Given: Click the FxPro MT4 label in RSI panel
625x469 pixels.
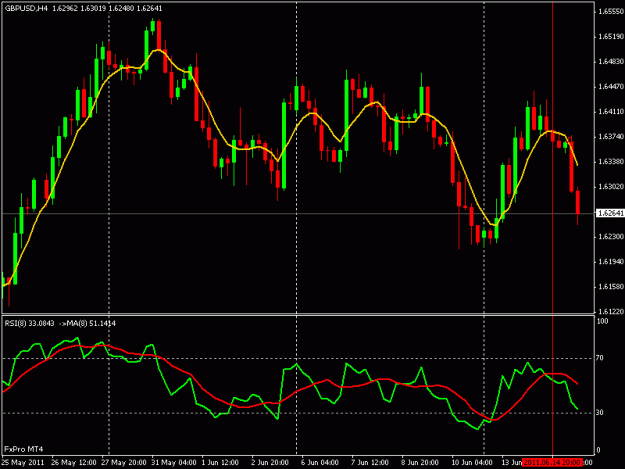Looking at the screenshot, I should click(24, 449).
